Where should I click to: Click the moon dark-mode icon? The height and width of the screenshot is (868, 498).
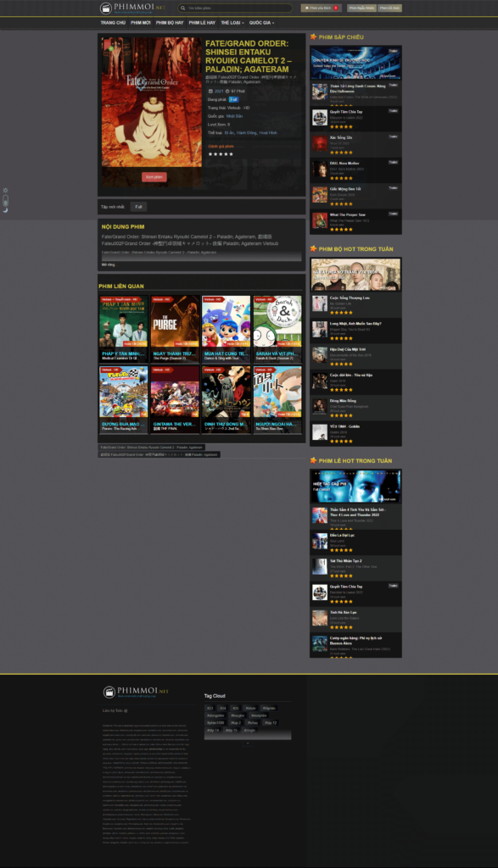pos(6,210)
